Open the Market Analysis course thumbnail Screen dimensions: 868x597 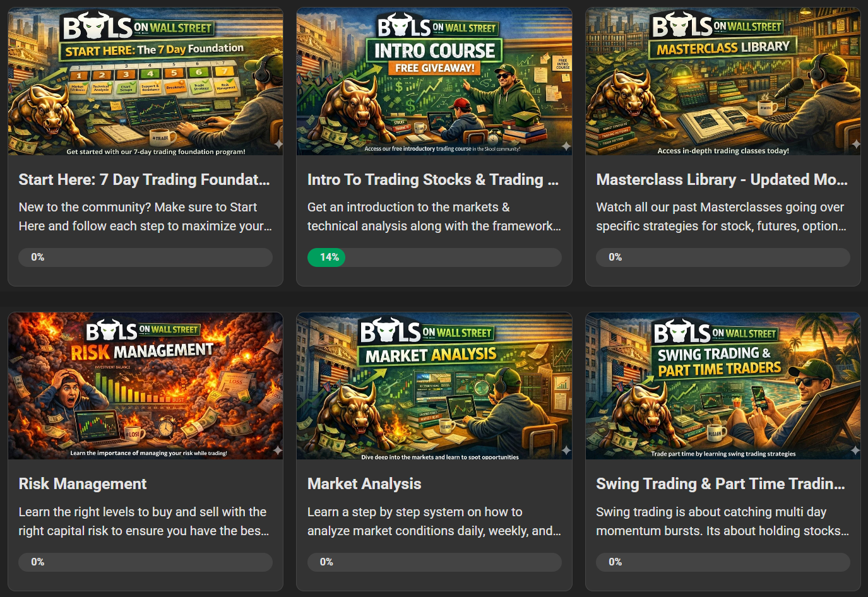434,386
